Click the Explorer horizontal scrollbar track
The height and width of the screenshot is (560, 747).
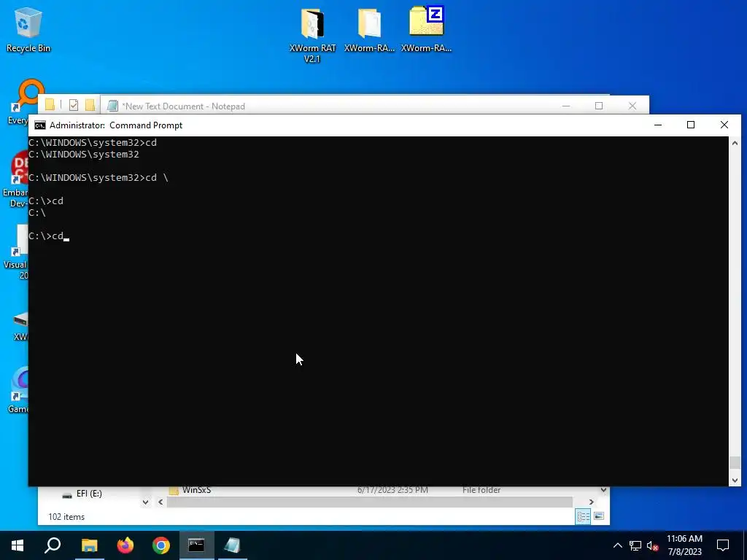pyautogui.click(x=370, y=502)
